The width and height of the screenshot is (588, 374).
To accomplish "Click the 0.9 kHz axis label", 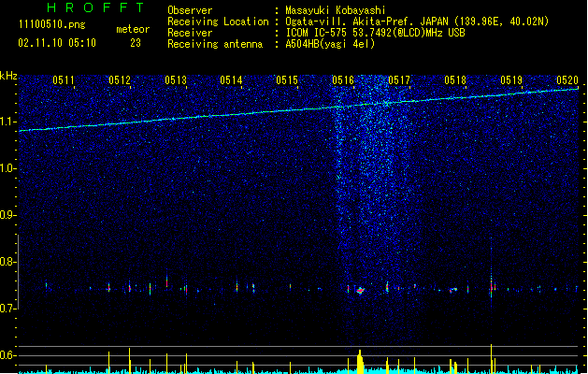I will click(x=8, y=215).
